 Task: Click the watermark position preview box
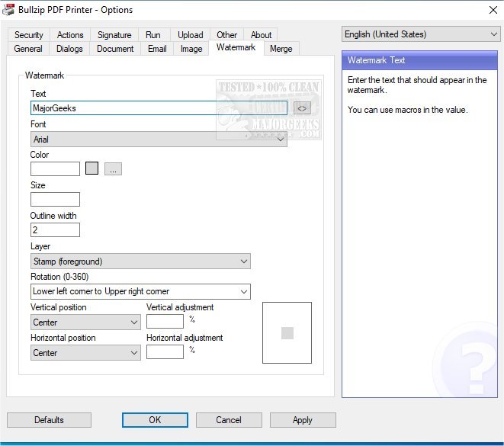[x=287, y=332]
